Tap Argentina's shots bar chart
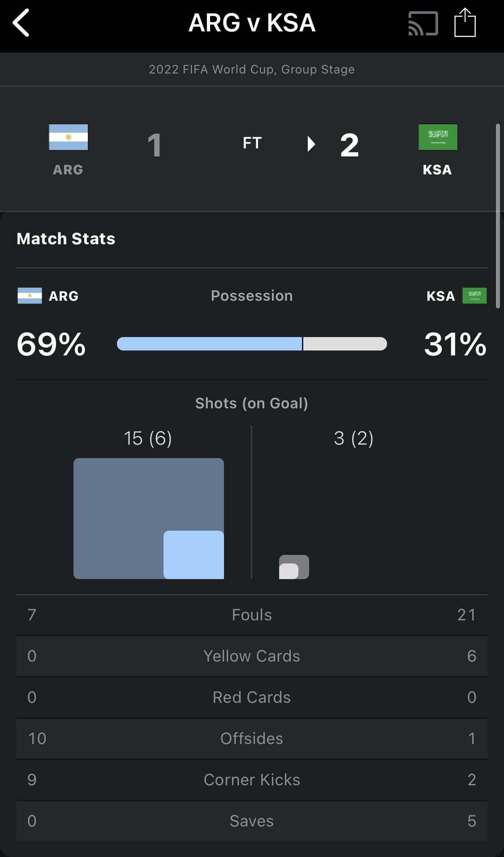This screenshot has width=504, height=857. click(148, 518)
